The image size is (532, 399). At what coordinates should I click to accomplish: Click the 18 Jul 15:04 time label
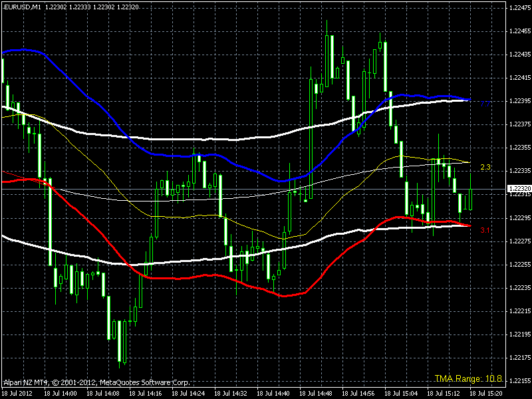click(x=401, y=394)
